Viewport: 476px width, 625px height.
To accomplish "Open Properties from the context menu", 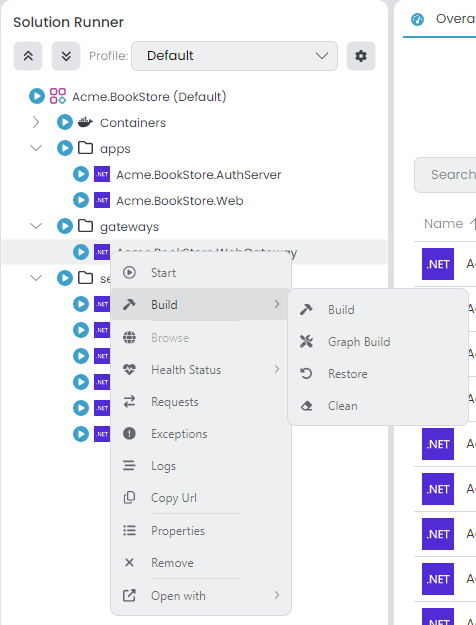I will (x=201, y=531).
